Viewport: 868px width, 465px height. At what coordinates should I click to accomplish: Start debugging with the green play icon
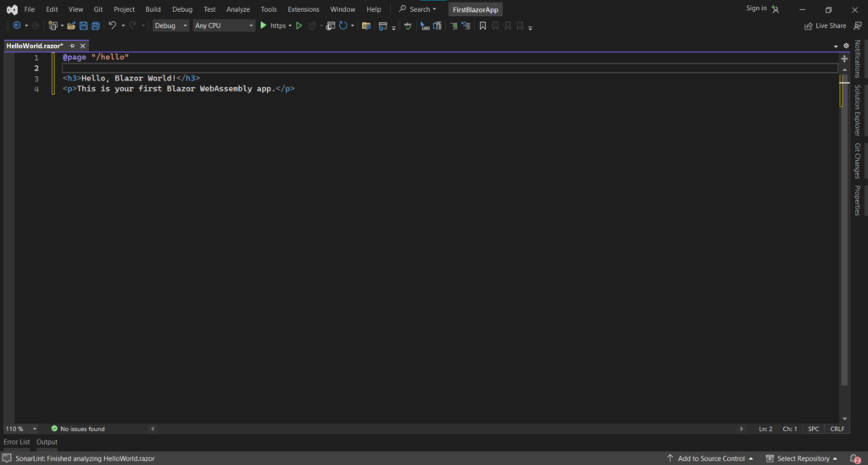click(x=264, y=26)
